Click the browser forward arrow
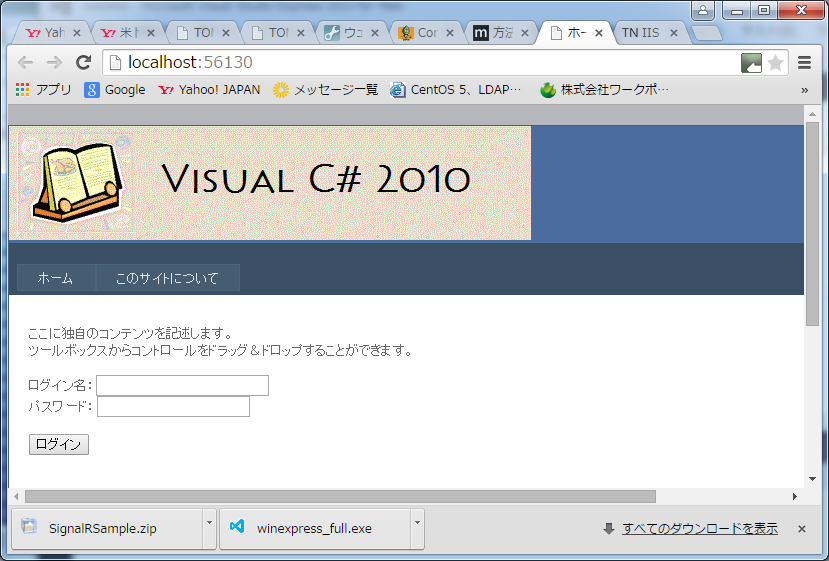829x561 pixels. (54, 62)
